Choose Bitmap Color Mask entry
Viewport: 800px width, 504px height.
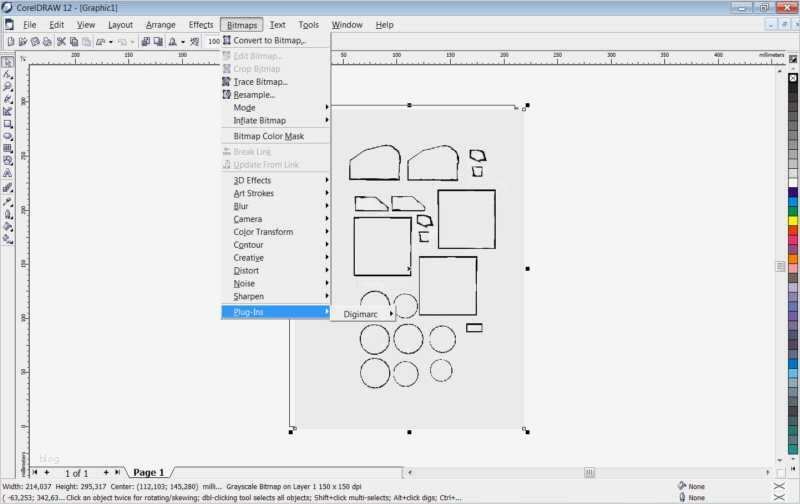pos(276,136)
